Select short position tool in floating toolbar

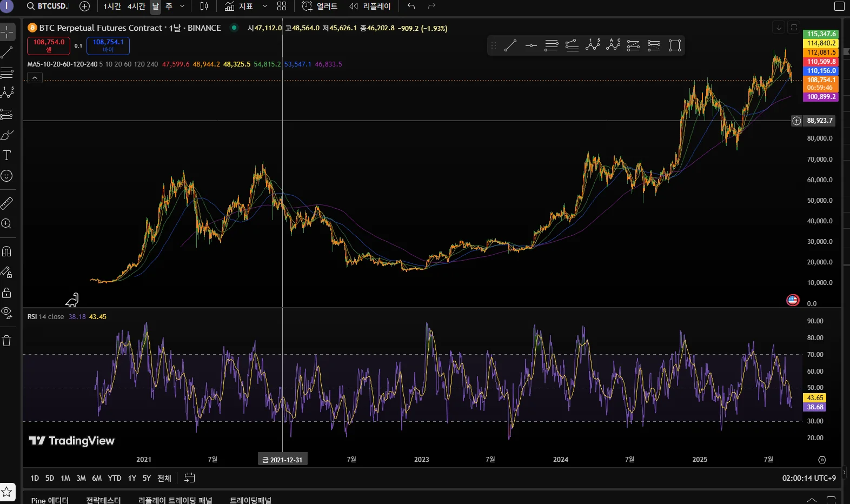[654, 46]
